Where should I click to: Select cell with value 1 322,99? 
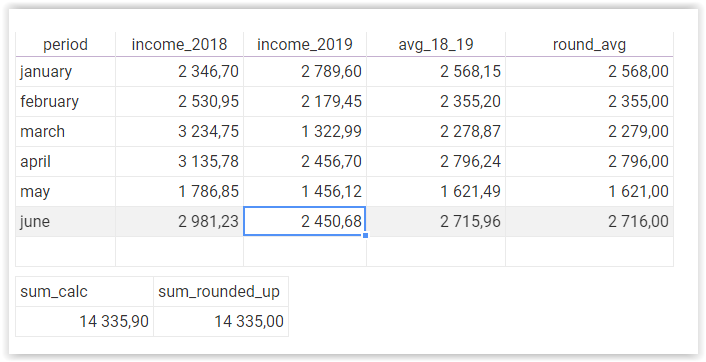[x=305, y=131]
